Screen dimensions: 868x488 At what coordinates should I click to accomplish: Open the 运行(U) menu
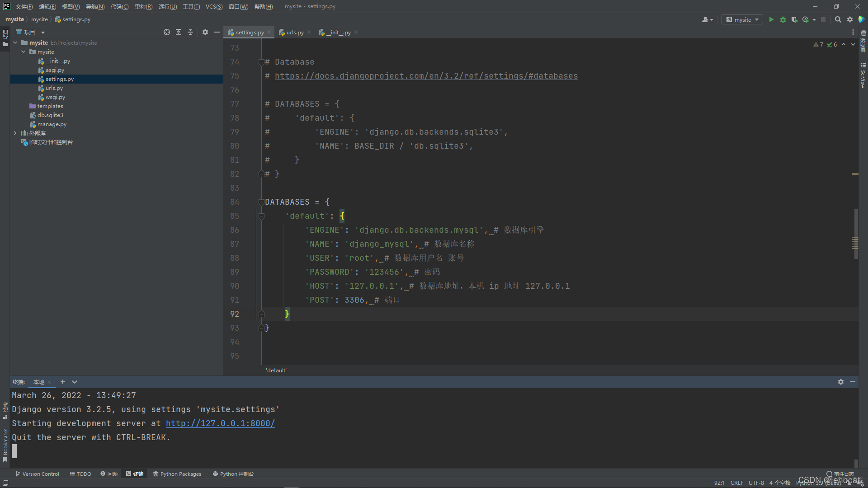coord(168,6)
